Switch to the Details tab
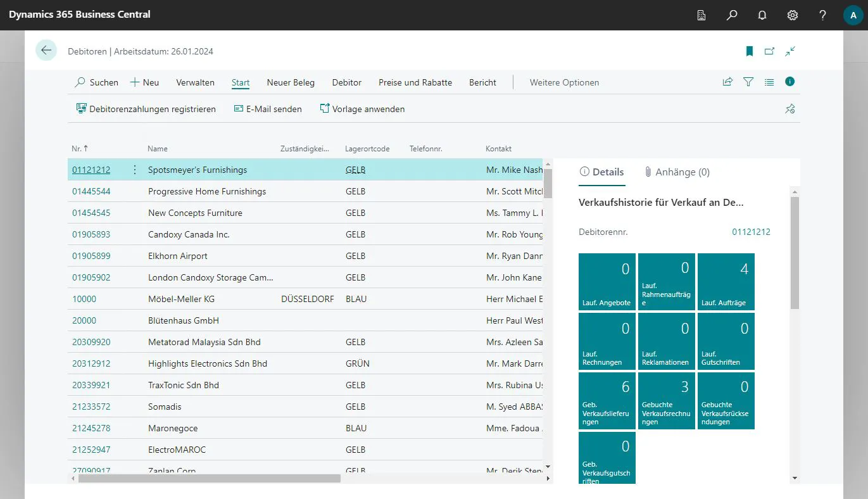The height and width of the screenshot is (499, 868). [602, 172]
